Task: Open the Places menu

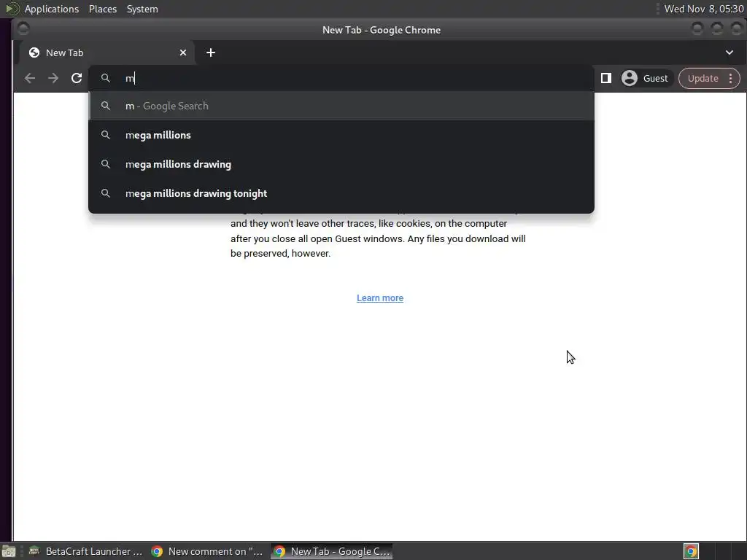Action: [x=103, y=9]
